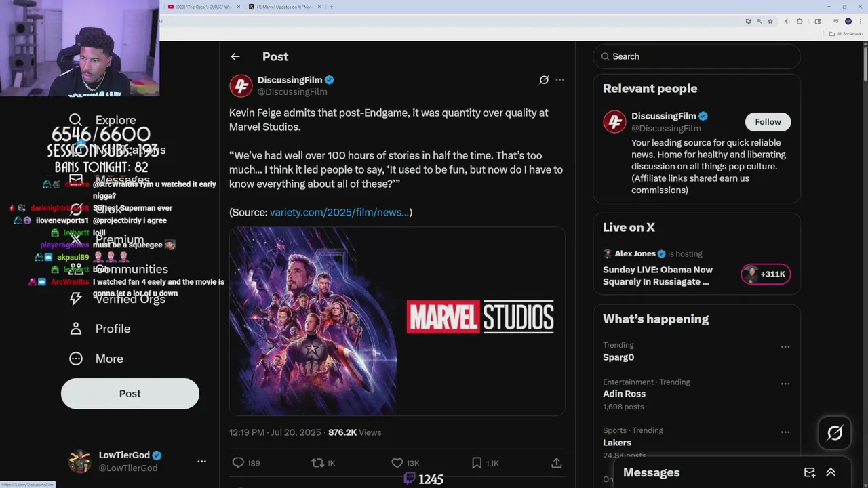
Task: Go back using the arrow beside Post
Action: (x=235, y=57)
